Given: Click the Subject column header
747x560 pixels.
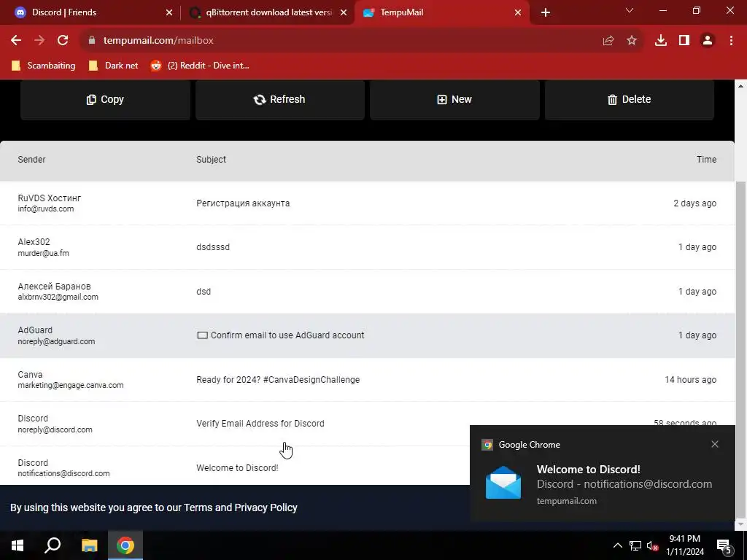Looking at the screenshot, I should [x=211, y=160].
